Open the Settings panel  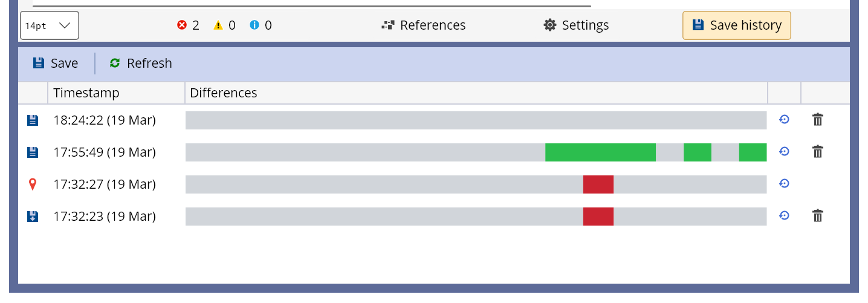pos(576,25)
